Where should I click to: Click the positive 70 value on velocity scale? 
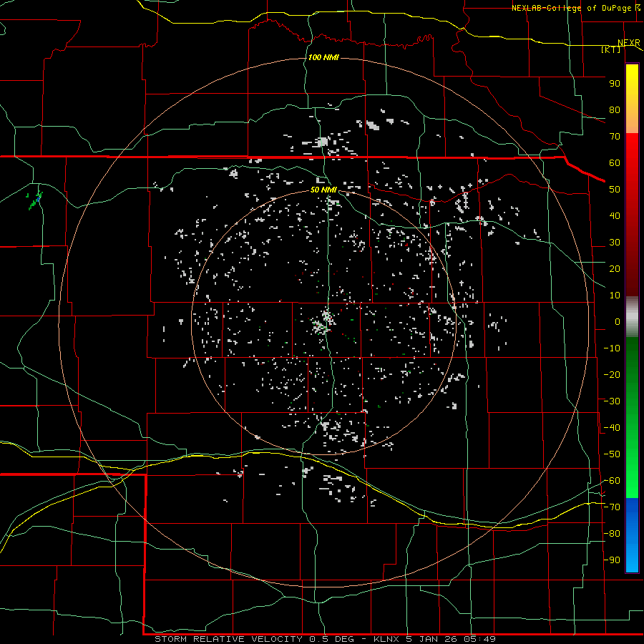[x=615, y=137]
